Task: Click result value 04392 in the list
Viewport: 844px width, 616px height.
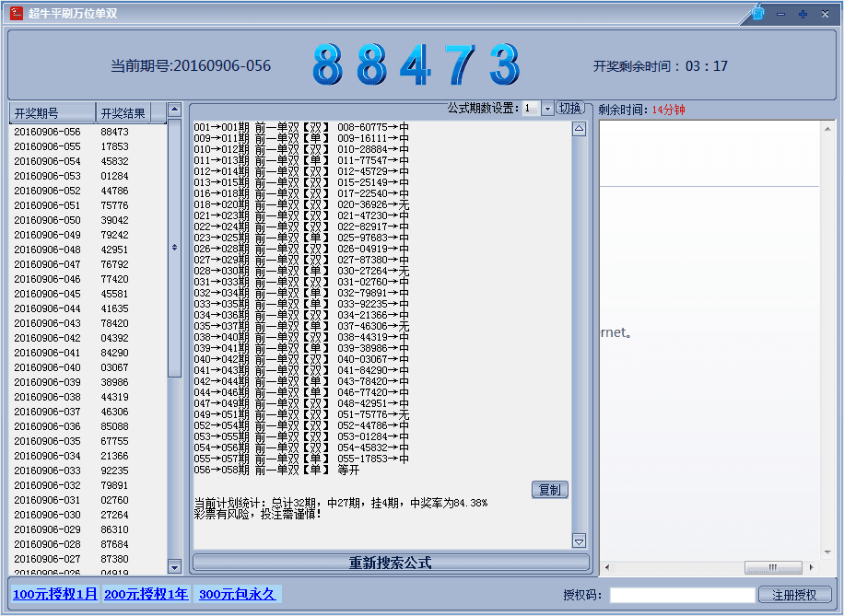Action: click(114, 339)
